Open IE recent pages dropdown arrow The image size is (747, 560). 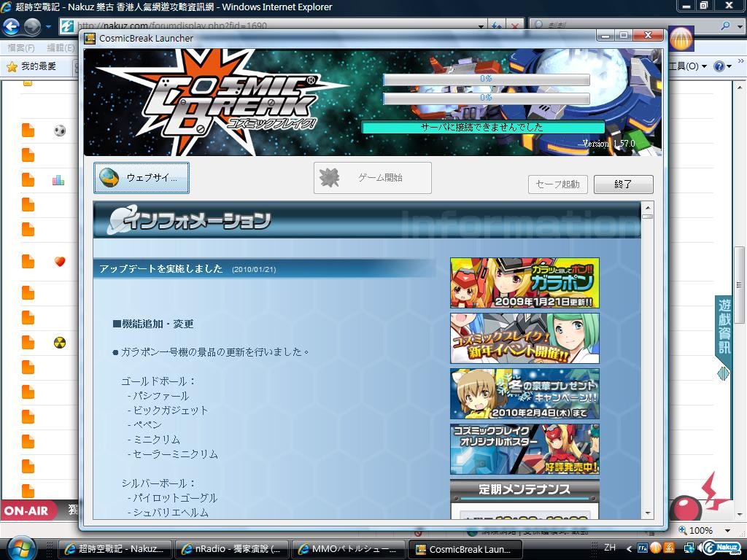(x=48, y=27)
